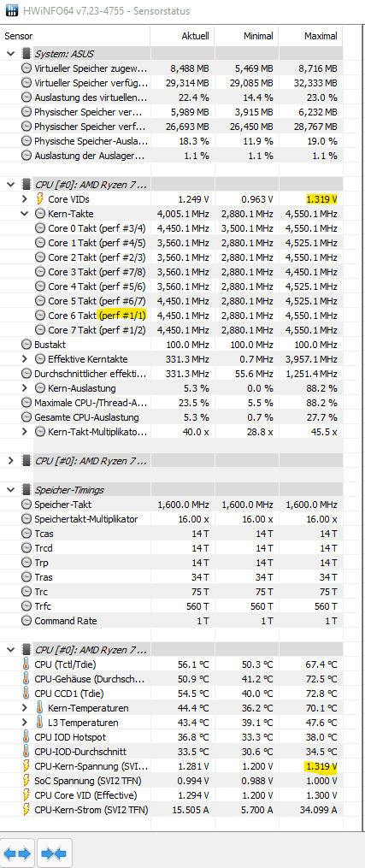365x868 pixels.
Task: Click the Speicher-Timings chip icon
Action: (26, 490)
